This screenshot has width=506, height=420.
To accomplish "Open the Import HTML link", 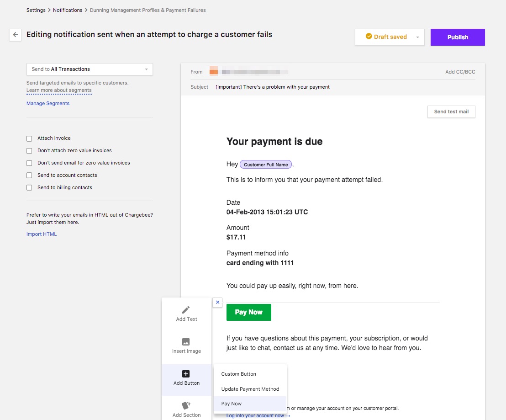I will click(42, 234).
